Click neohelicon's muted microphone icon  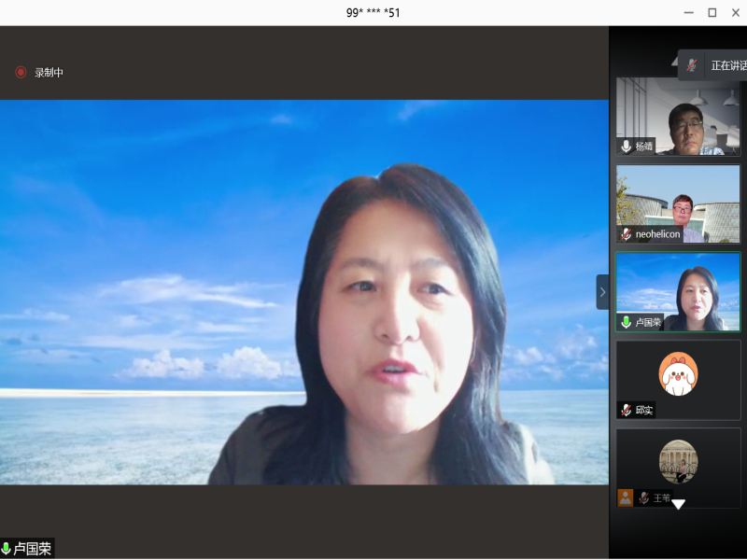(626, 234)
